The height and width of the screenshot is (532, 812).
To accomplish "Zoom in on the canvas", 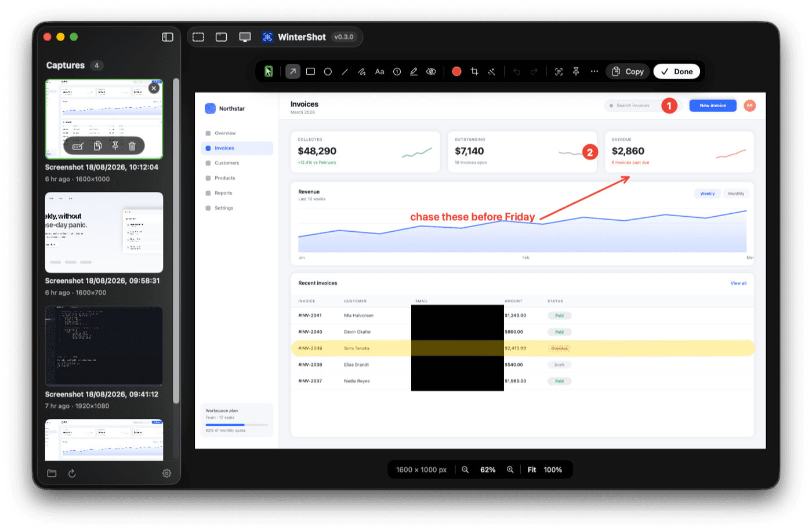I will (x=510, y=469).
